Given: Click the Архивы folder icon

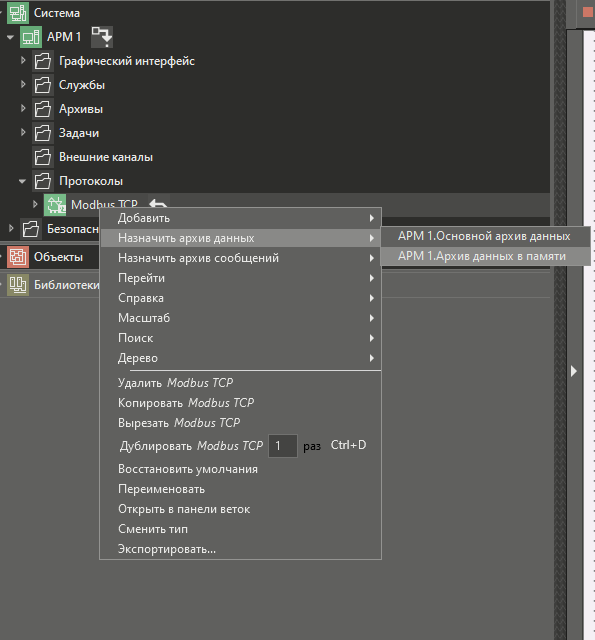Looking at the screenshot, I should point(43,109).
